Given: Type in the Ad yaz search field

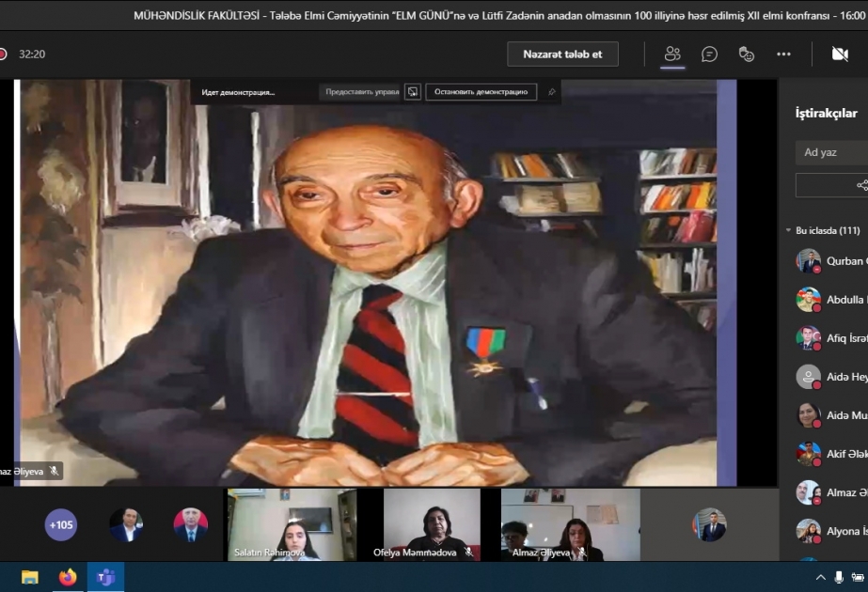Looking at the screenshot, I should tap(831, 152).
